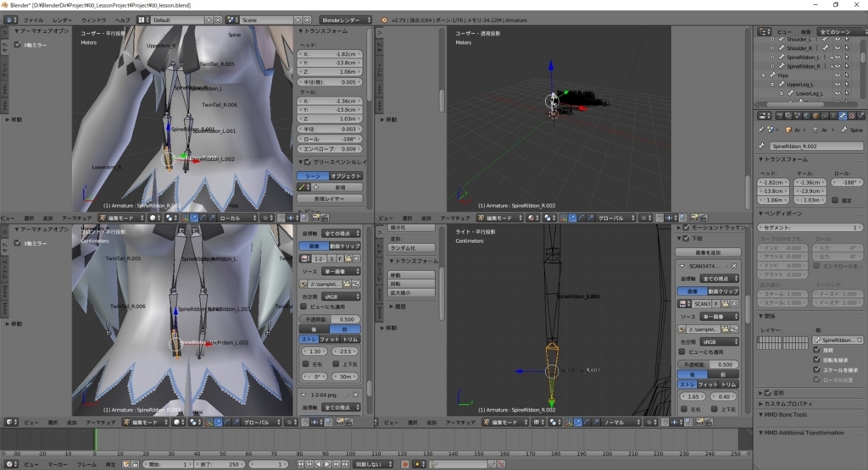The image size is (868, 470).
Task: Open the Render properties tab
Action: pyautogui.click(x=780, y=115)
